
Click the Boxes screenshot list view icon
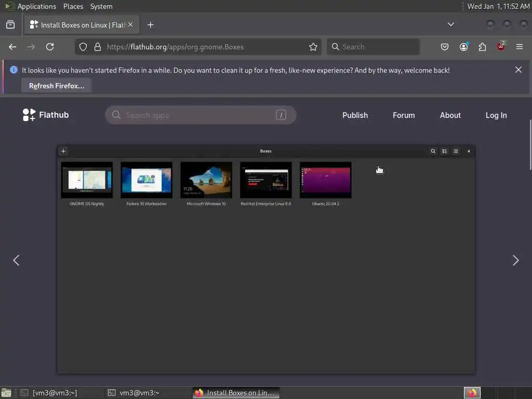[445, 151]
